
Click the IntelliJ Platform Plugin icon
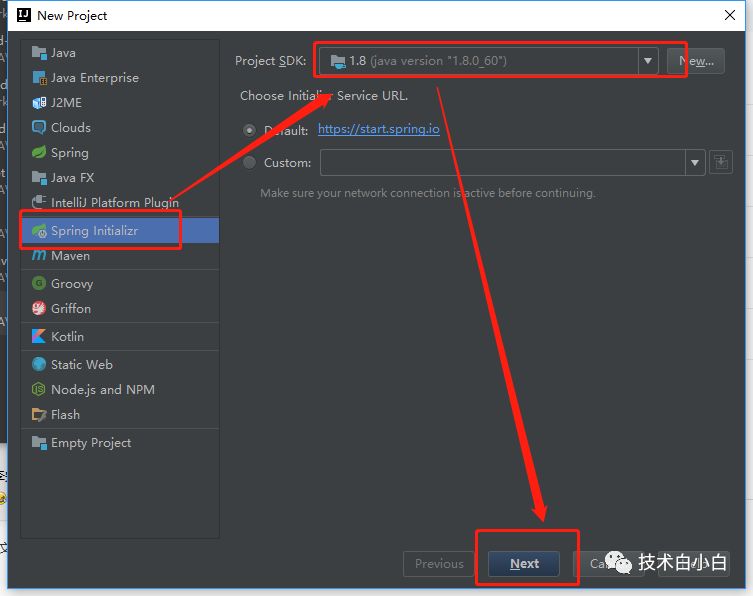coord(39,202)
